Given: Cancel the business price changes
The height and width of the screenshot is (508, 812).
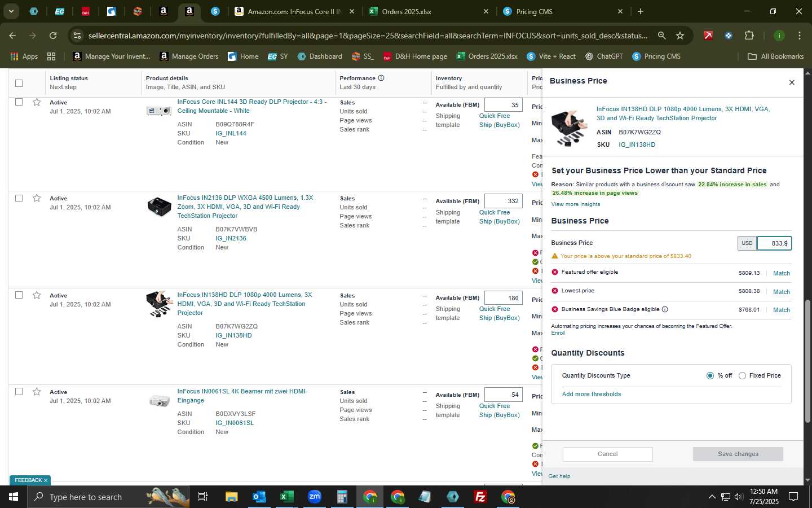Looking at the screenshot, I should click(607, 454).
